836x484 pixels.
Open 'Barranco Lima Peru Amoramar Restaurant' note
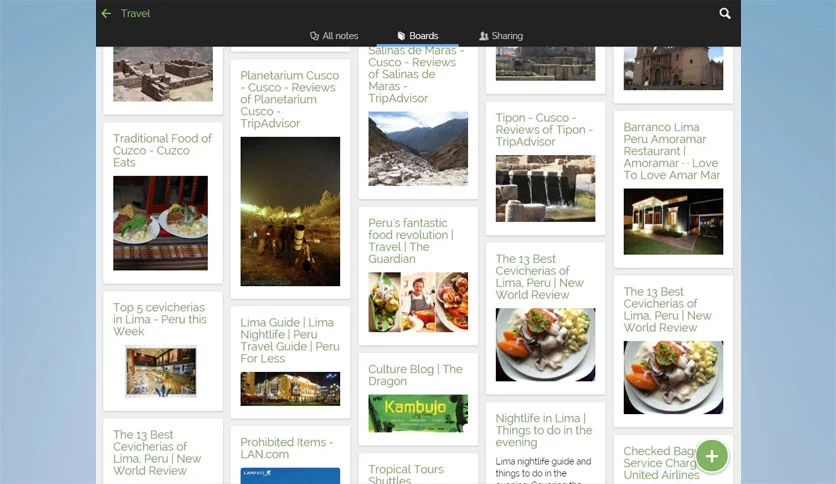coord(672,151)
